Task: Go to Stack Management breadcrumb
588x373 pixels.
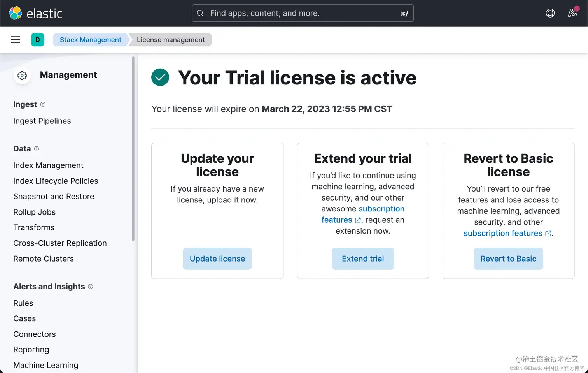Action: pos(91,40)
